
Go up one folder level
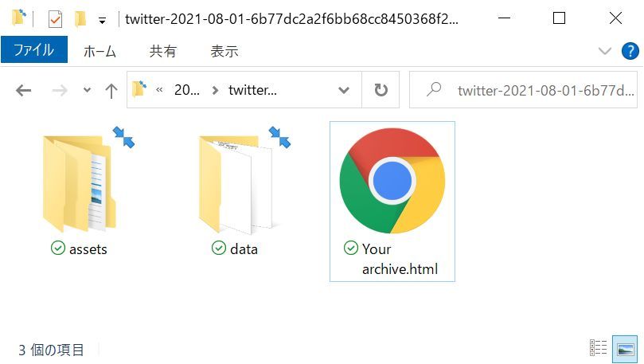click(111, 90)
